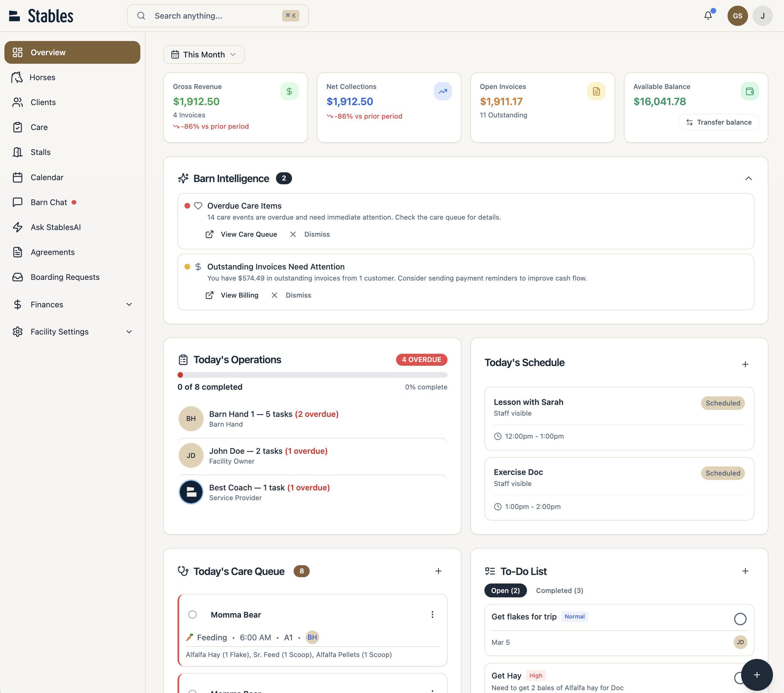Click the dollar icon on Outstanding Invoices
The width and height of the screenshot is (784, 693).
click(x=198, y=267)
